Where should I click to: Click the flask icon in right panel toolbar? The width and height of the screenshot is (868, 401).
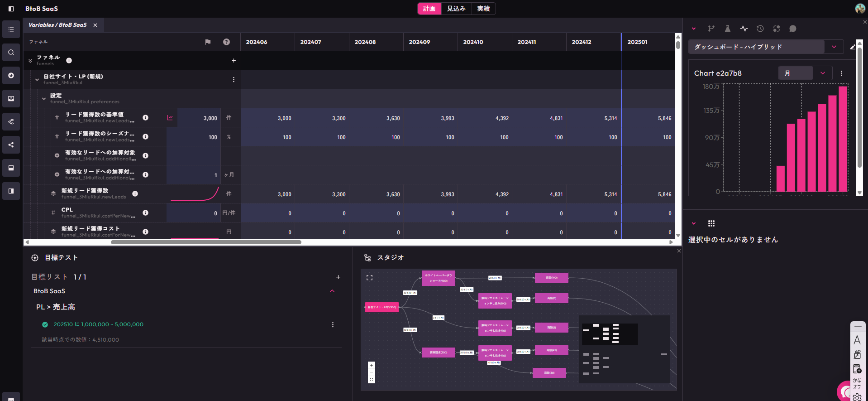(727, 29)
